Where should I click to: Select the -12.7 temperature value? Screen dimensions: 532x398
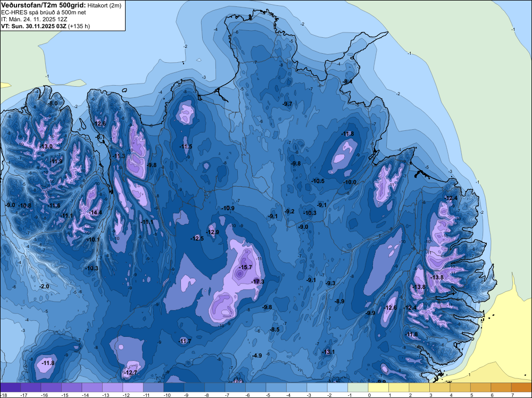click(131, 372)
